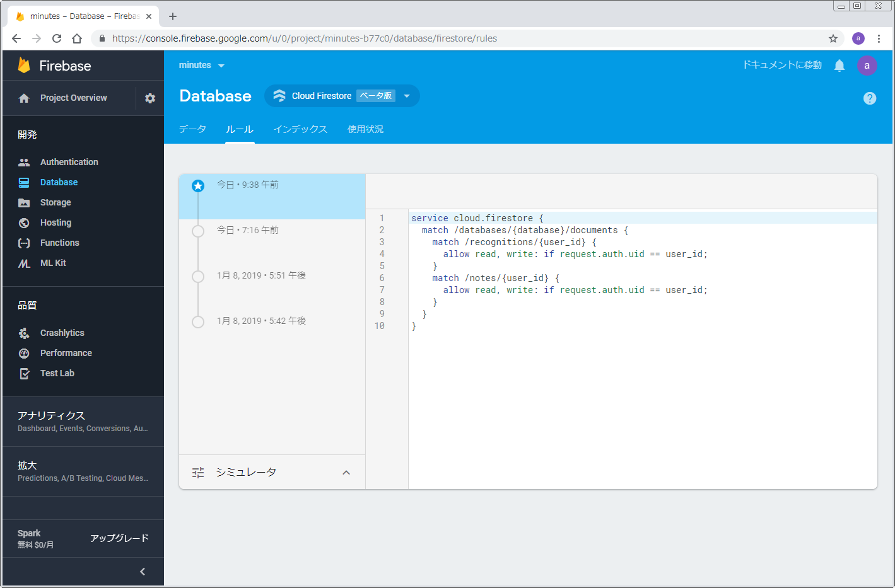Image resolution: width=895 pixels, height=588 pixels.
Task: Switch to the データ tab
Action: 192,129
